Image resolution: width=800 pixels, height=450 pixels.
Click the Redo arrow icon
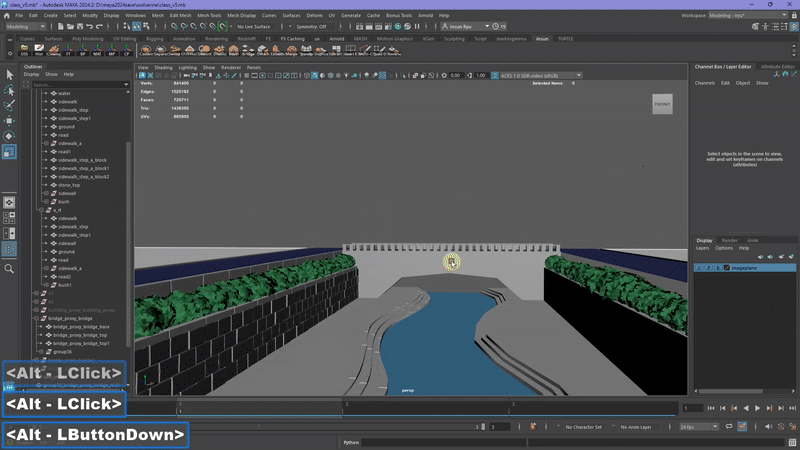pos(99,27)
